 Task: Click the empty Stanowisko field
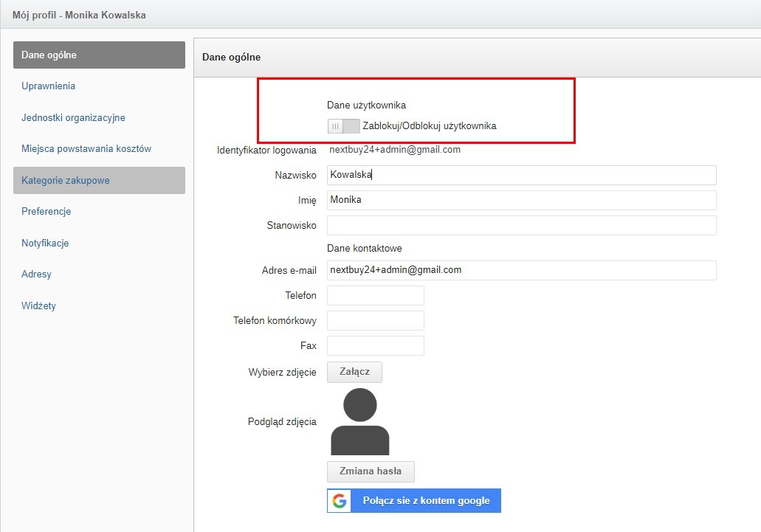tap(521, 226)
